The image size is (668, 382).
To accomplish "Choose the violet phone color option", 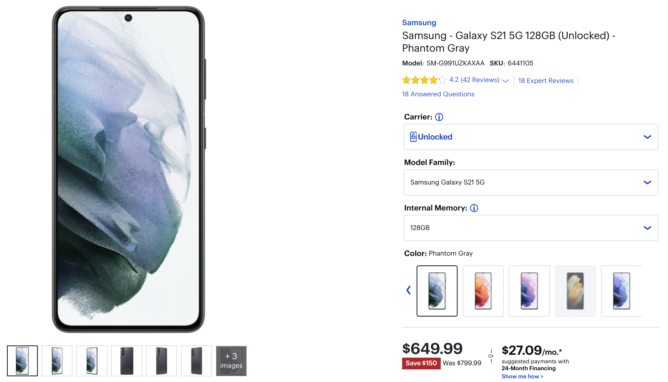I will coord(529,291).
